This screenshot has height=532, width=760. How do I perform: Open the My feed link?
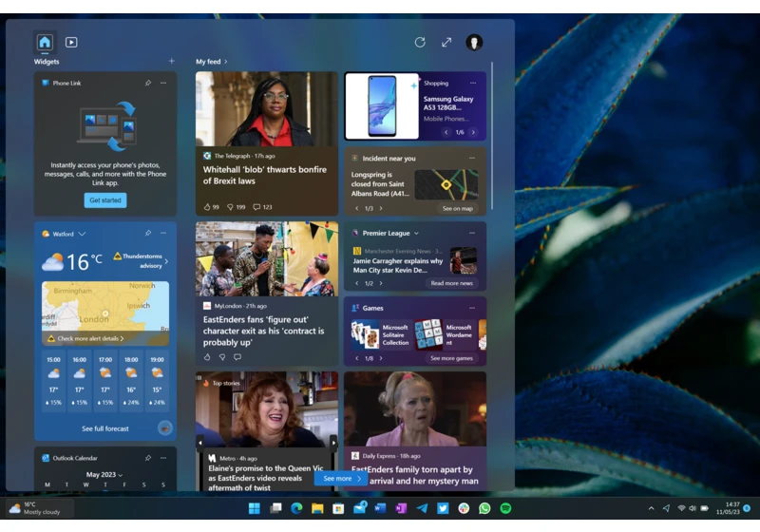[x=211, y=62]
